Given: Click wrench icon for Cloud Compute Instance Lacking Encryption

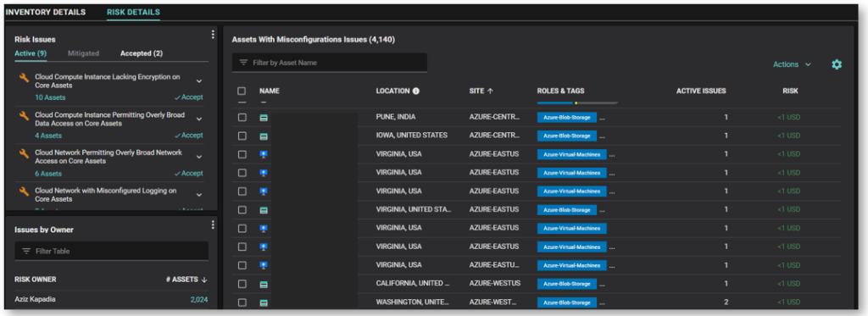Looking at the screenshot, I should (23, 78).
